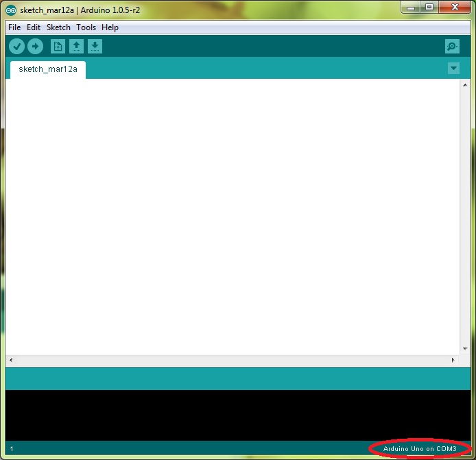Click inside the blank code editor area
Viewport: 476px width, 460px height.
(x=233, y=217)
